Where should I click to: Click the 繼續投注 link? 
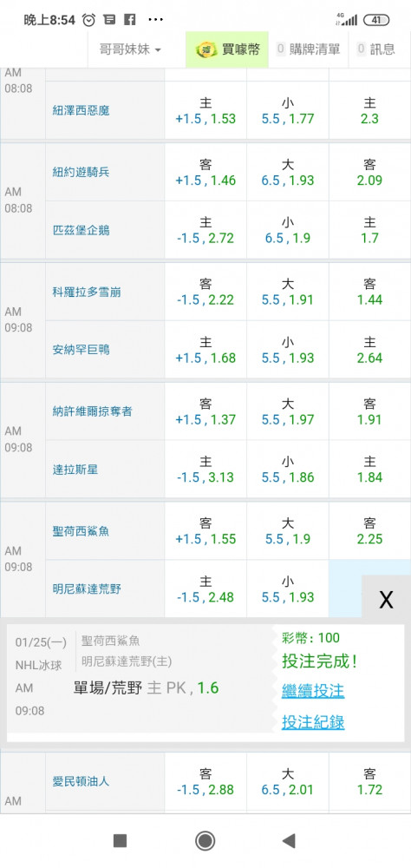coord(313,691)
